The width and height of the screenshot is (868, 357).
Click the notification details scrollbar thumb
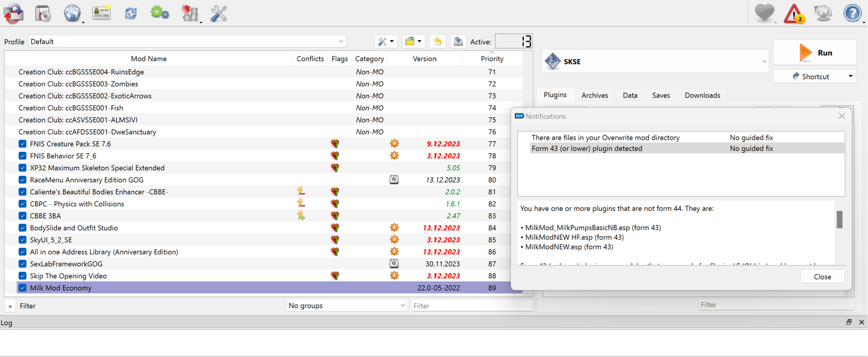pos(840,220)
